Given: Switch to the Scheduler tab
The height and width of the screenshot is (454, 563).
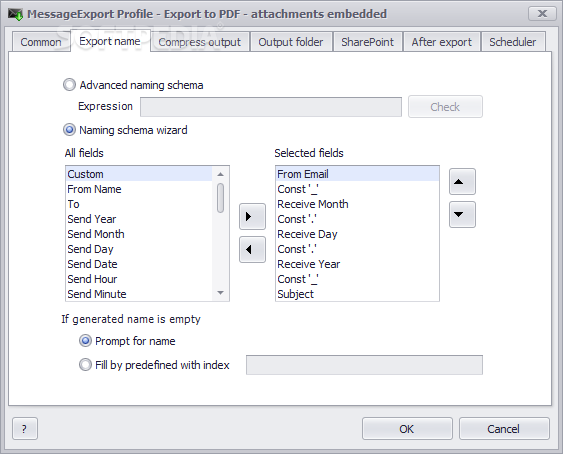Looking at the screenshot, I should (x=513, y=42).
